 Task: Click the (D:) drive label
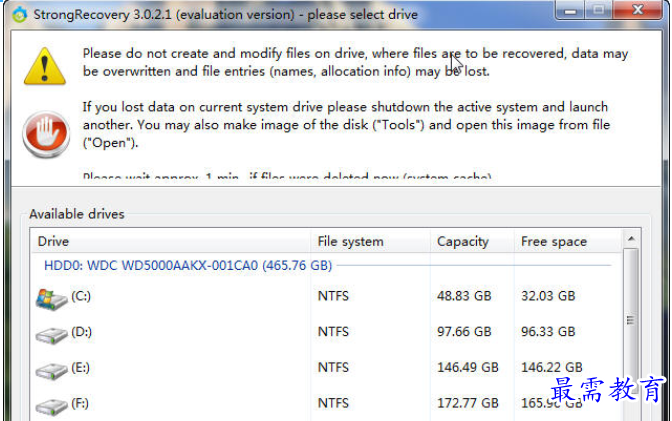pos(81,332)
